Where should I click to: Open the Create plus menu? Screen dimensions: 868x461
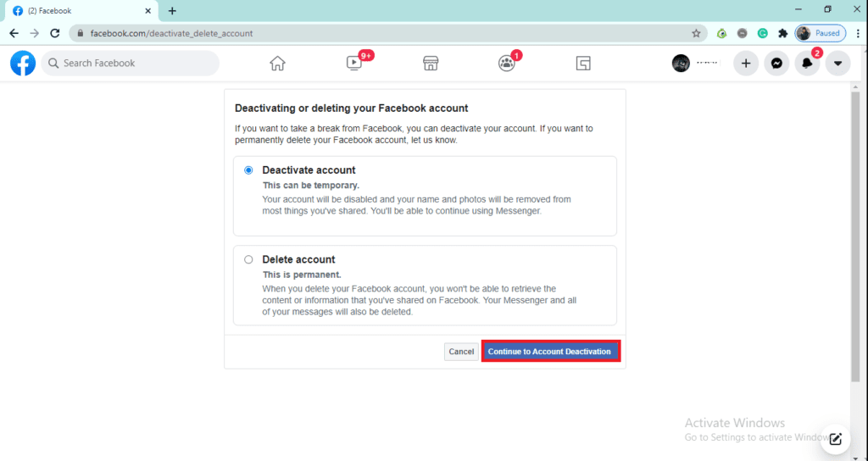(x=746, y=64)
